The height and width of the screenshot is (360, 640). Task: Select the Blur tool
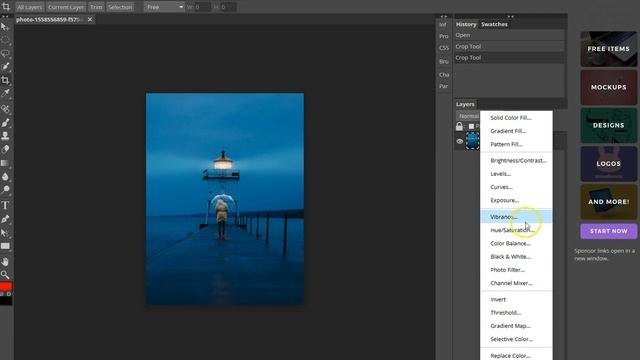pos(5,177)
